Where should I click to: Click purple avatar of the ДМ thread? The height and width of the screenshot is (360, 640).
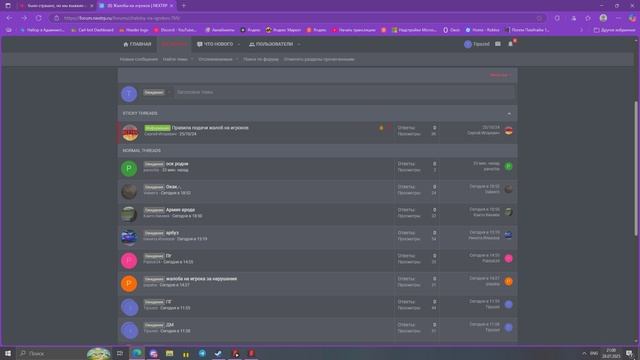[x=129, y=329]
